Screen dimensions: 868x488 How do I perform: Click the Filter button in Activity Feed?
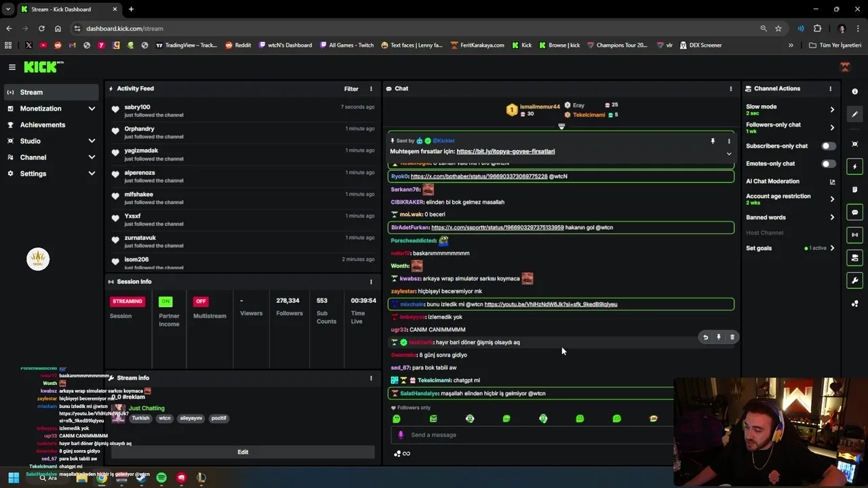point(351,89)
